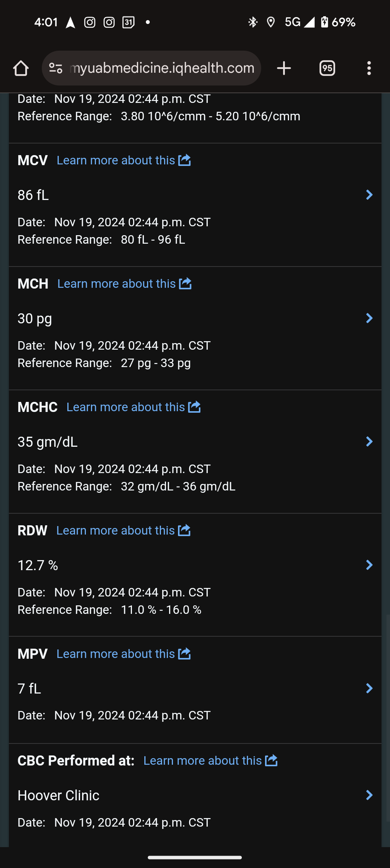The image size is (390, 868).
Task: Open site settings icon in address bar
Action: (x=56, y=68)
